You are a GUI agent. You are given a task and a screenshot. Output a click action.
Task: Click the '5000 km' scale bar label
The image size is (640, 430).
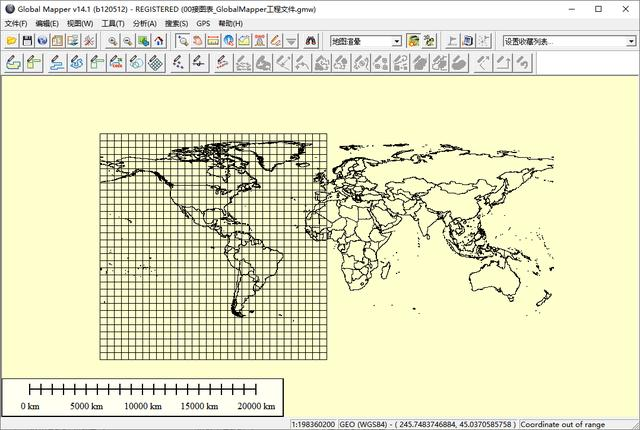click(86, 406)
